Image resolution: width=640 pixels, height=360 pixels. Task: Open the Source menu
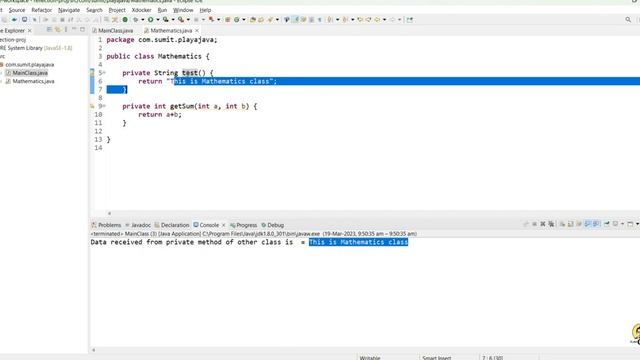tap(17, 10)
